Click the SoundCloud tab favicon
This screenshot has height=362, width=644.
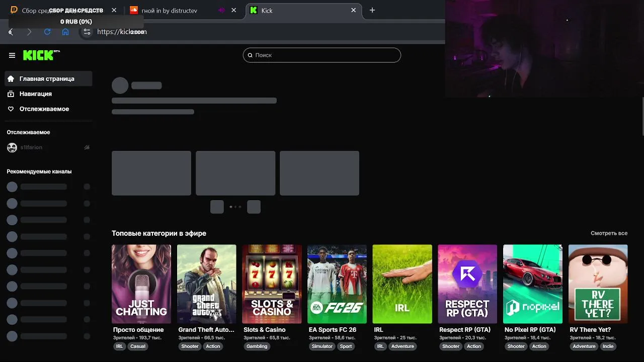[134, 10]
